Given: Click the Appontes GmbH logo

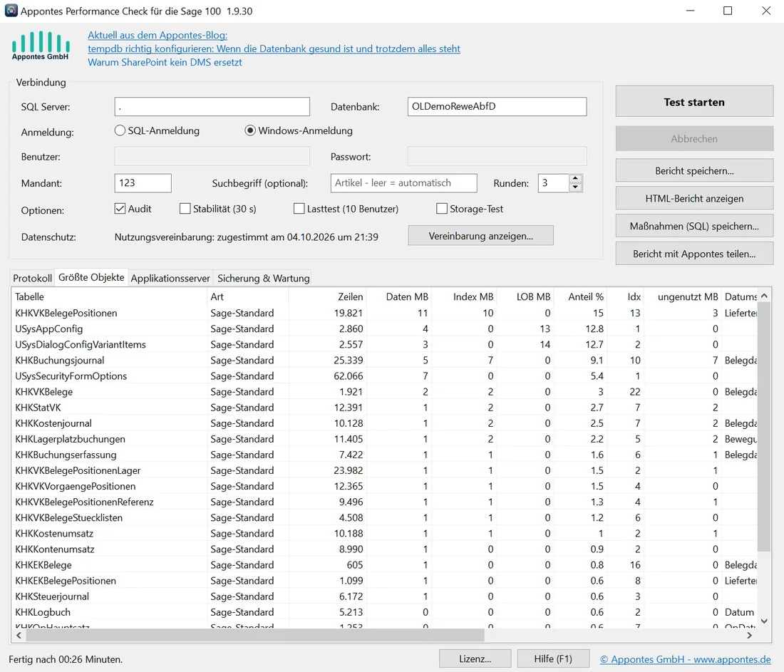Looking at the screenshot, I should tap(41, 46).
